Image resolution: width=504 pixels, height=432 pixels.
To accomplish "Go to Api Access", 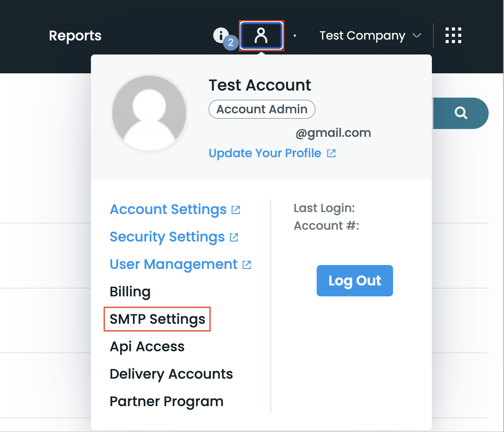I will pyautogui.click(x=147, y=347).
